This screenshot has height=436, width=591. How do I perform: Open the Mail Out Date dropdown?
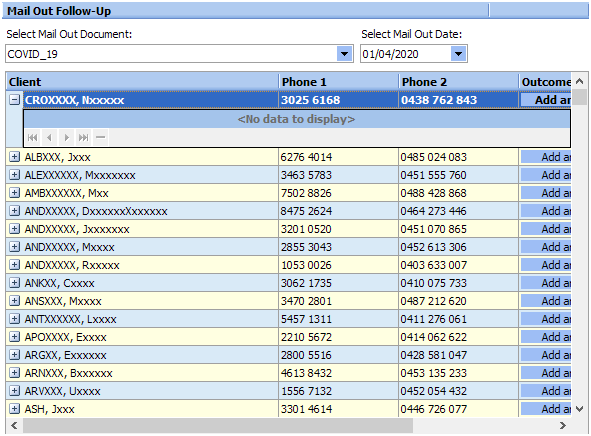point(458,54)
